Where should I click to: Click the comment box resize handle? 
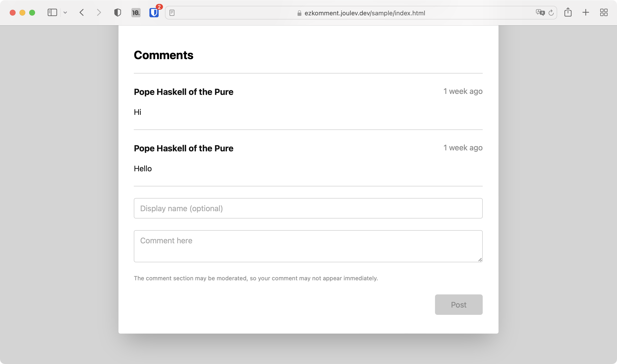point(480,260)
